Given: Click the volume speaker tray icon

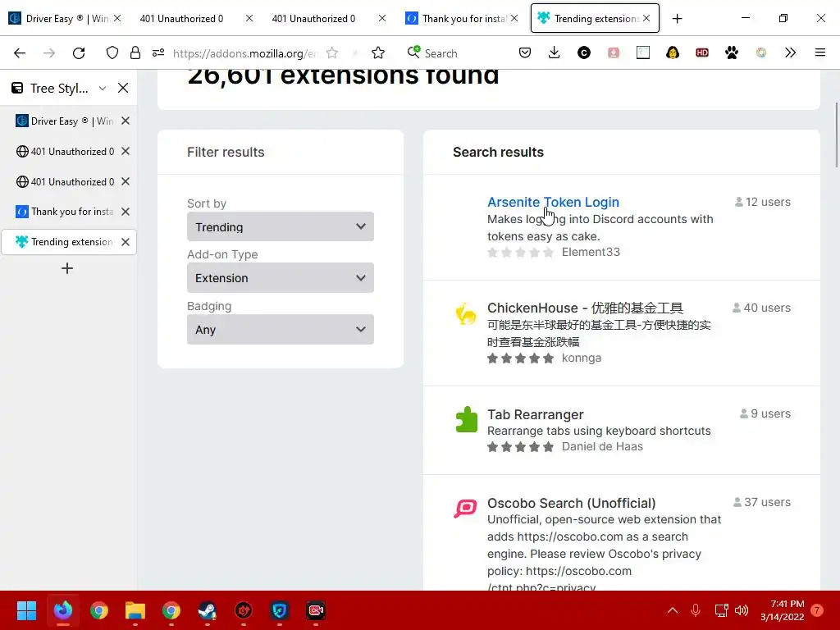Looking at the screenshot, I should [x=742, y=610].
